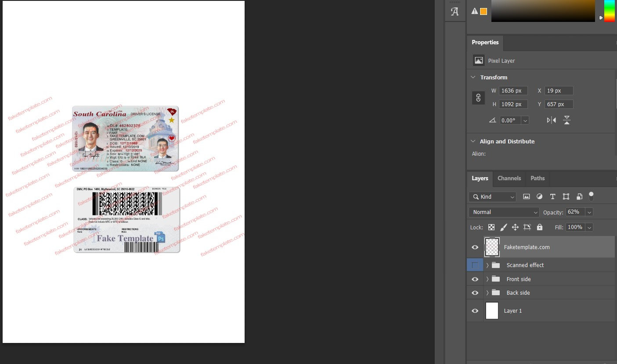Collapse the Transform section
Viewport: 617px width, 364px height.
tap(473, 77)
